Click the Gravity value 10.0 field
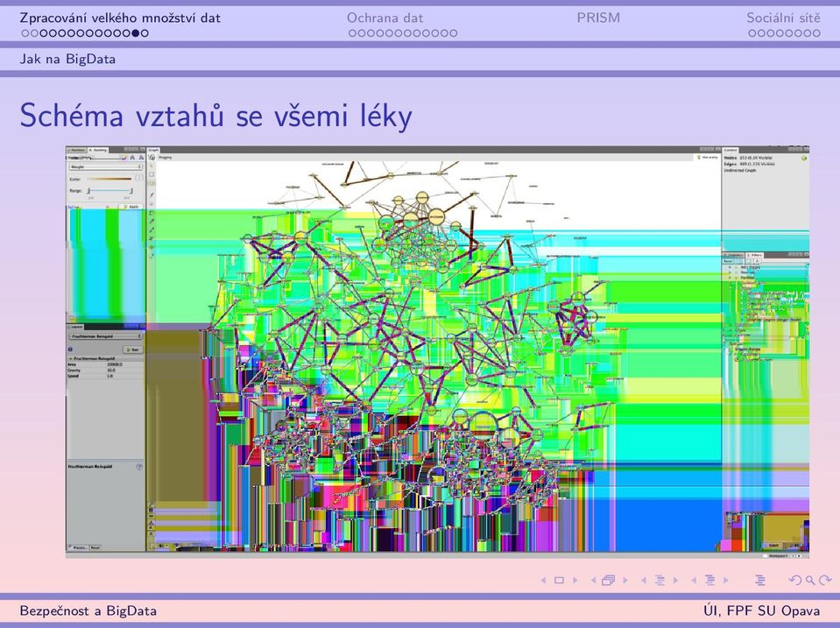 [125, 370]
